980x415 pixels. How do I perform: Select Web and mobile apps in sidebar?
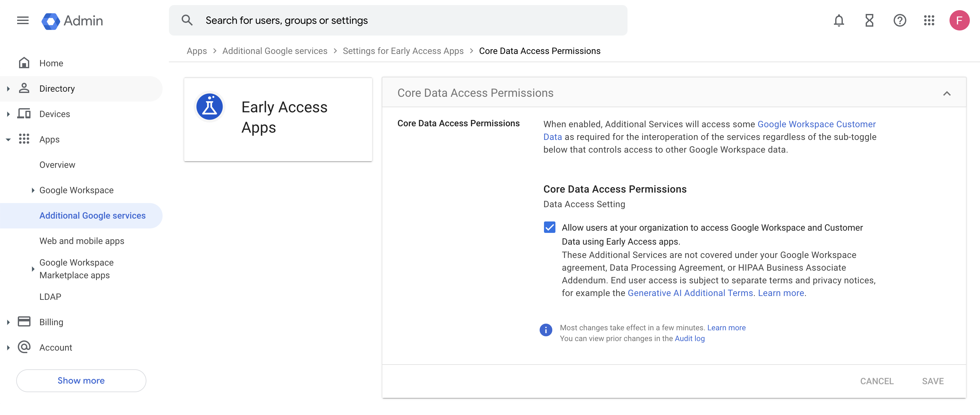(x=81, y=240)
